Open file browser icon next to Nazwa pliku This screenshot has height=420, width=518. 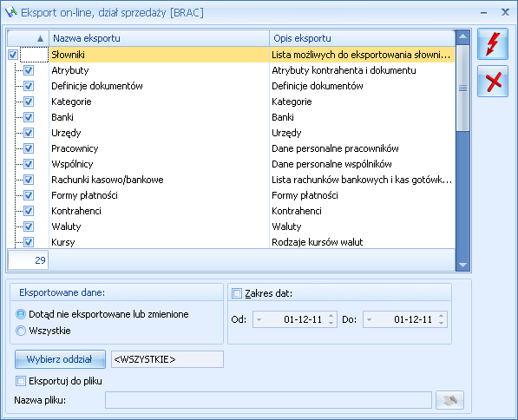click(x=449, y=400)
